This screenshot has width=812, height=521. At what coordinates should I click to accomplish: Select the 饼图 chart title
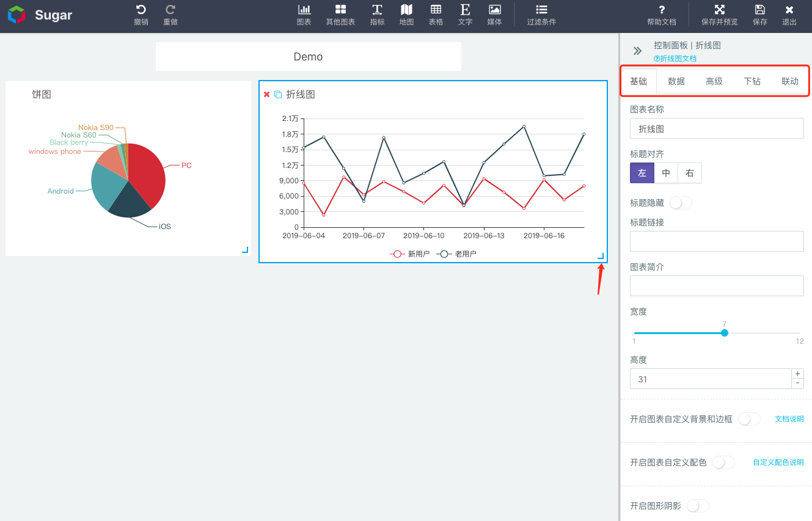[42, 95]
